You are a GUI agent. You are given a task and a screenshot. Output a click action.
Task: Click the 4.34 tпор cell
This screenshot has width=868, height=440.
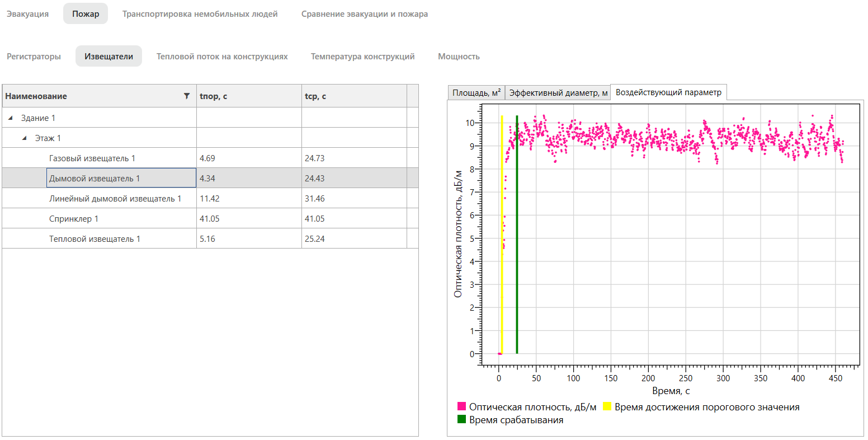pyautogui.click(x=249, y=179)
